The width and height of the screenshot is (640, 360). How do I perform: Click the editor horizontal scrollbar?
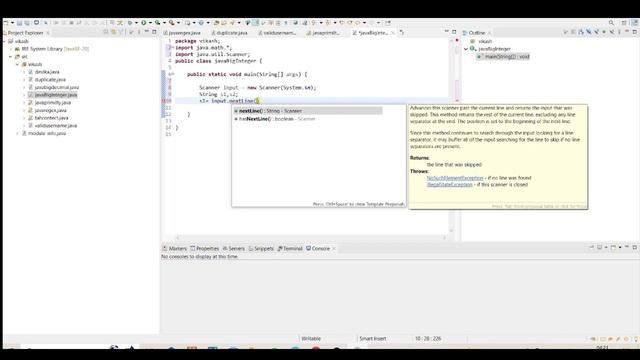click(x=310, y=238)
